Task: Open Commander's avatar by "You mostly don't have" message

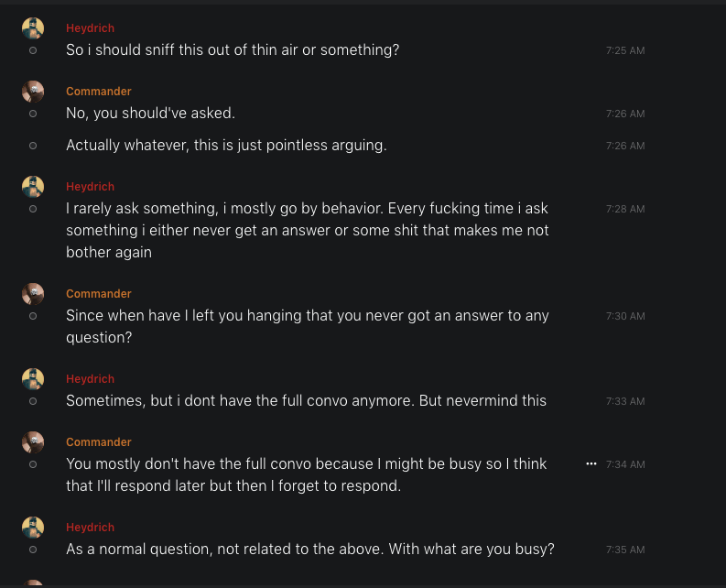Action: point(33,442)
